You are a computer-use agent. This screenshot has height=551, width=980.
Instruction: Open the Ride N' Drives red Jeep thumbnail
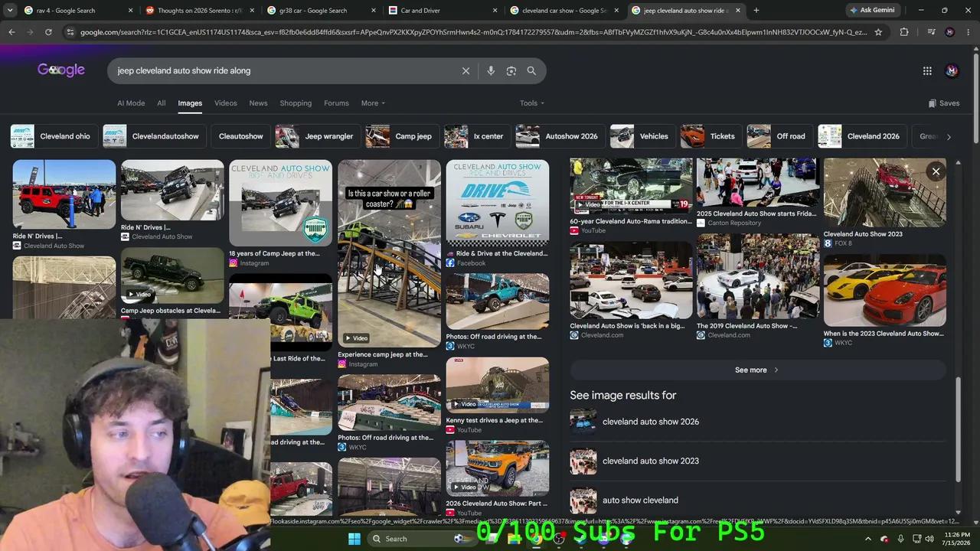[64, 194]
